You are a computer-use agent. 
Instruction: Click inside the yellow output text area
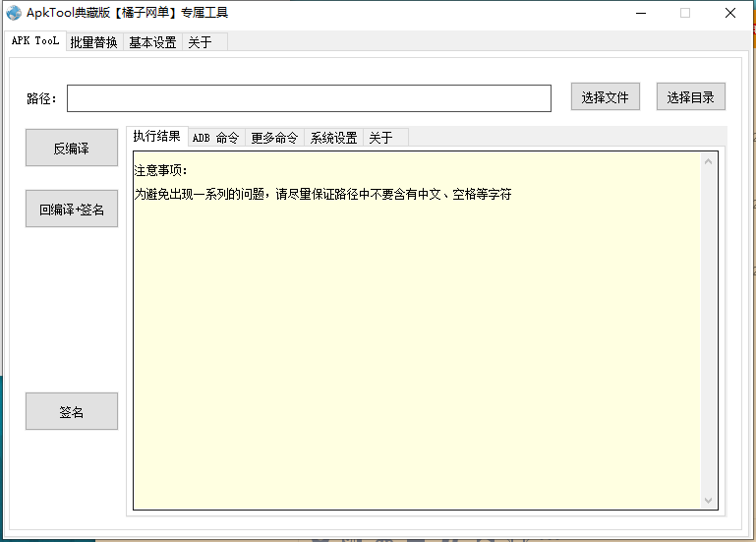tap(413, 344)
